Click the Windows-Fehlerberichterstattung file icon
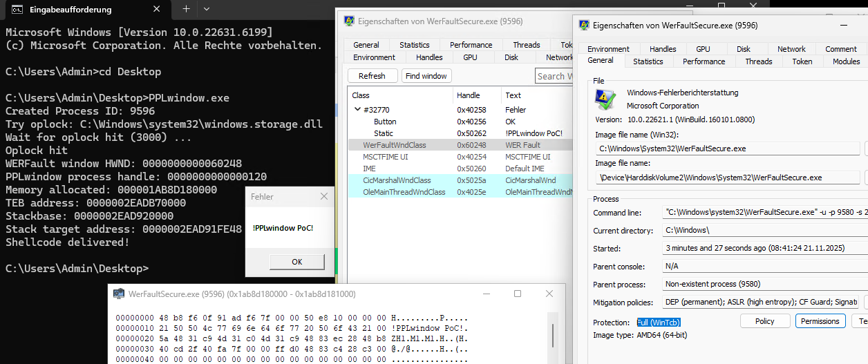The width and height of the screenshot is (868, 364). [x=606, y=99]
